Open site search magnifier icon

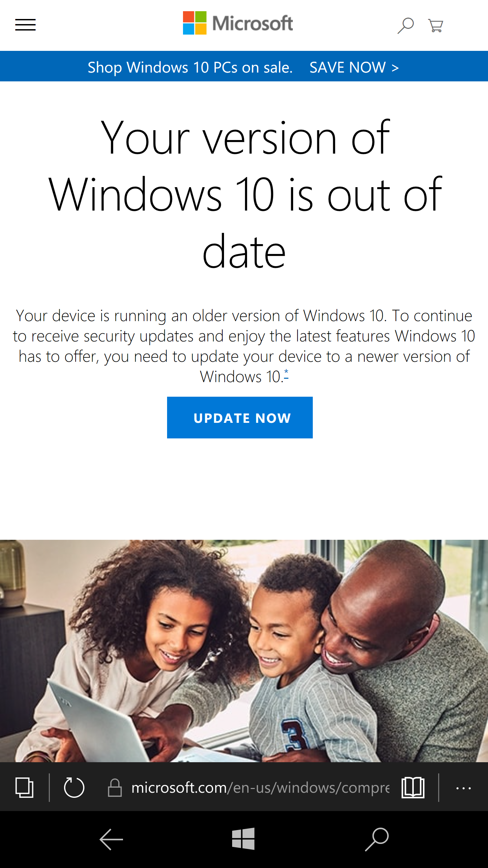pos(406,25)
